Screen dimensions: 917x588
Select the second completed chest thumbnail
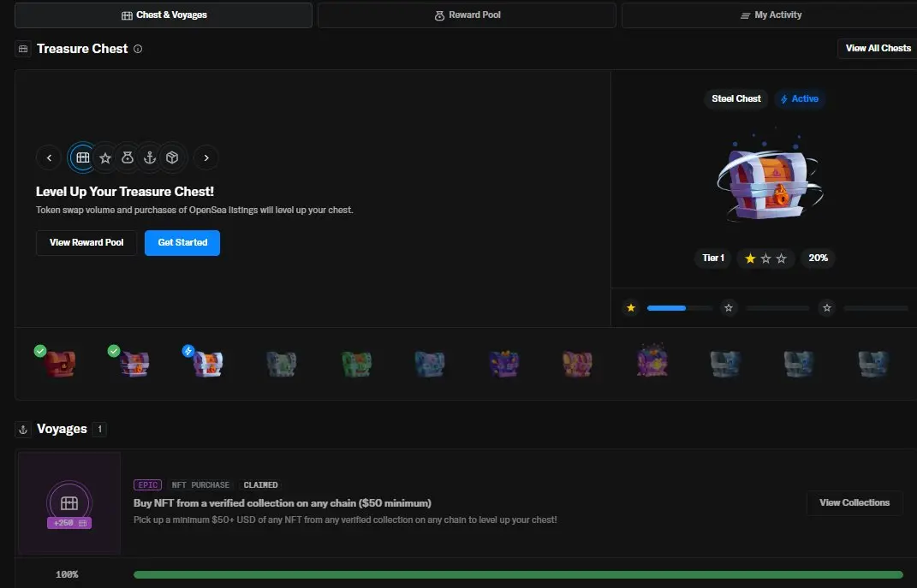134,364
